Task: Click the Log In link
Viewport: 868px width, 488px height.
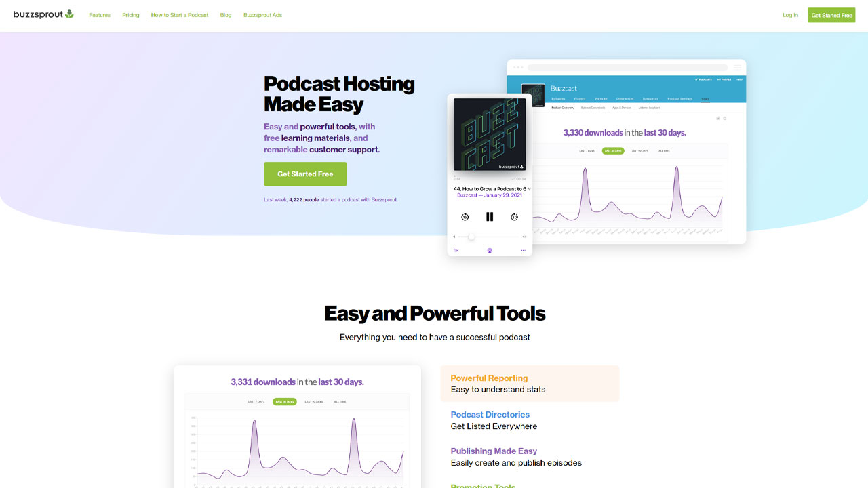Action: coord(790,15)
